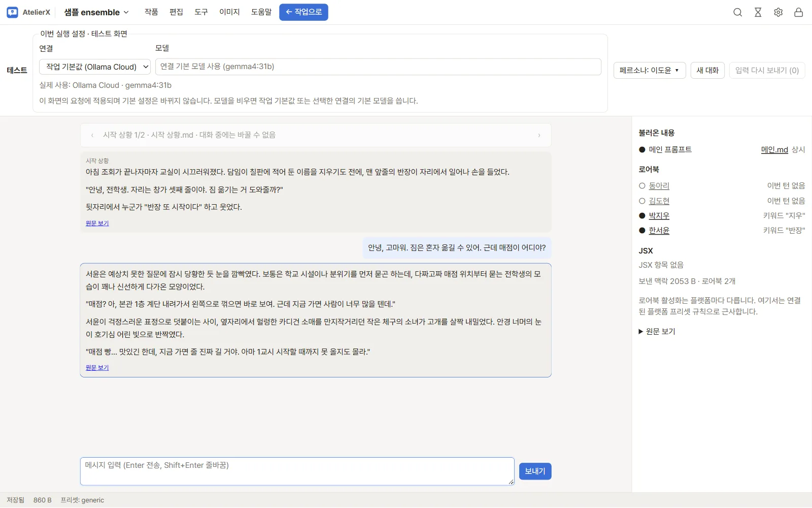Screen dimensions: 812x508
Task: Open the 김도현 lorebook link
Action: [x=659, y=201]
